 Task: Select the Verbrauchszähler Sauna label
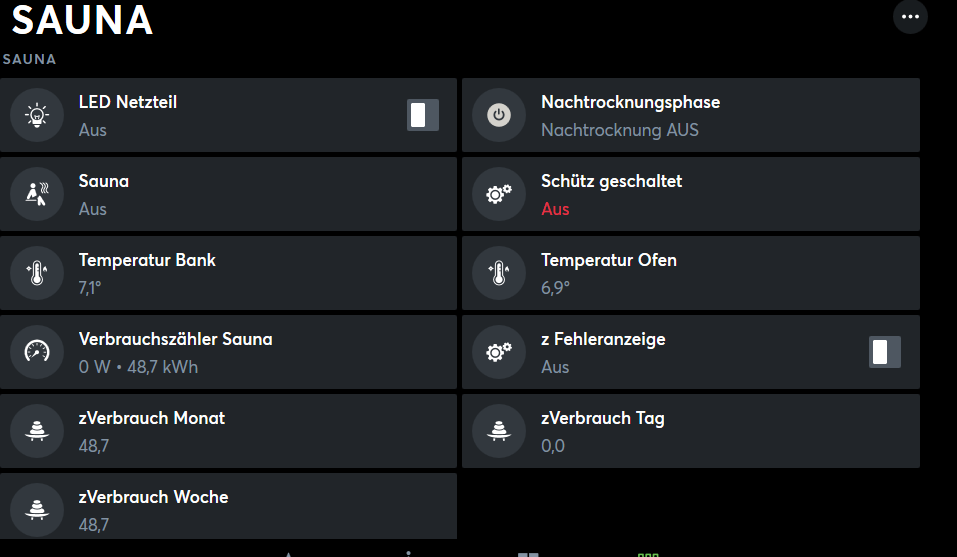point(175,339)
